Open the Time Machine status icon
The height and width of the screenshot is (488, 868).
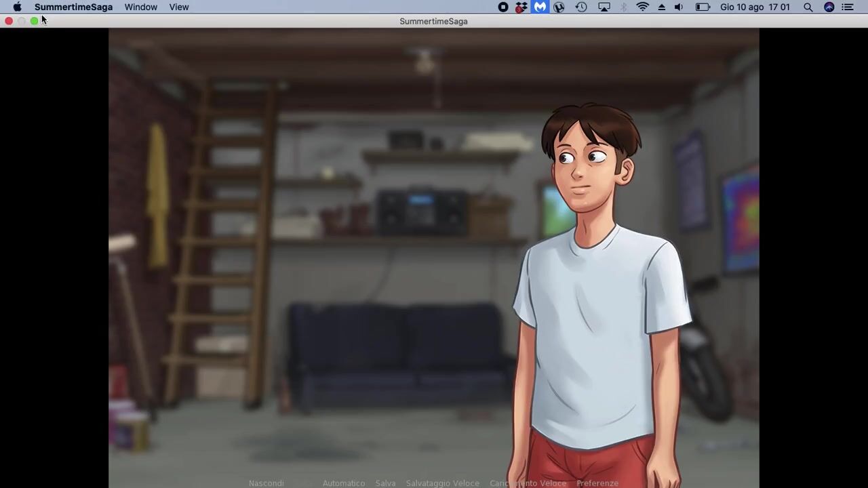[581, 7]
